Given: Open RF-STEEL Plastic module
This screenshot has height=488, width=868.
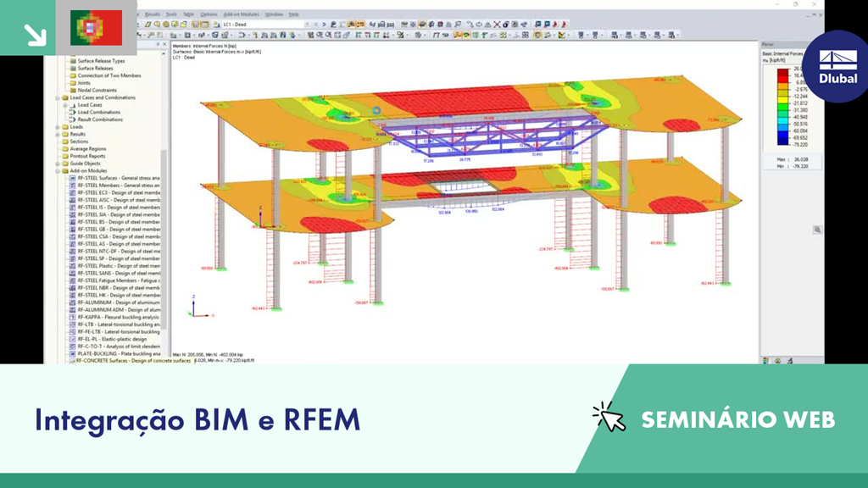Looking at the screenshot, I should pos(119,265).
